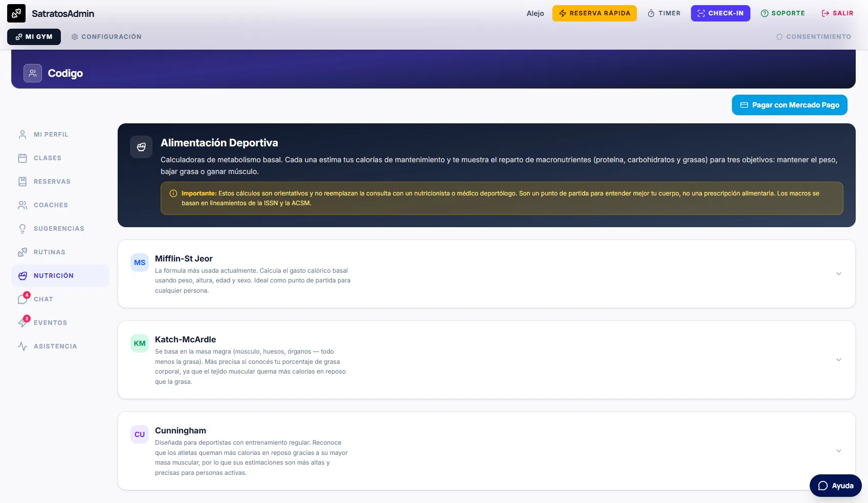Click the CU badge for Cunningham
The height and width of the screenshot is (503, 868).
[140, 434]
